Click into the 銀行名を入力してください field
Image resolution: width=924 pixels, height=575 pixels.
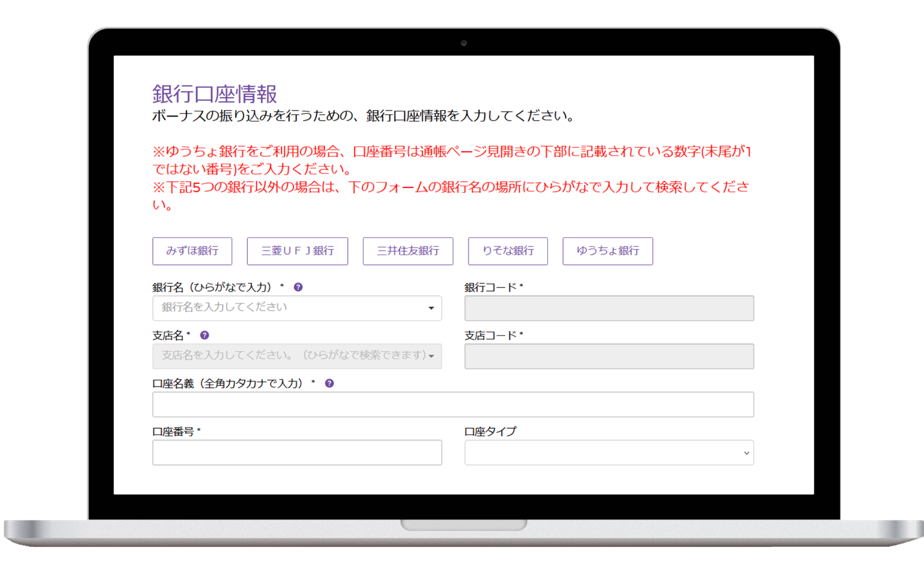click(x=287, y=308)
